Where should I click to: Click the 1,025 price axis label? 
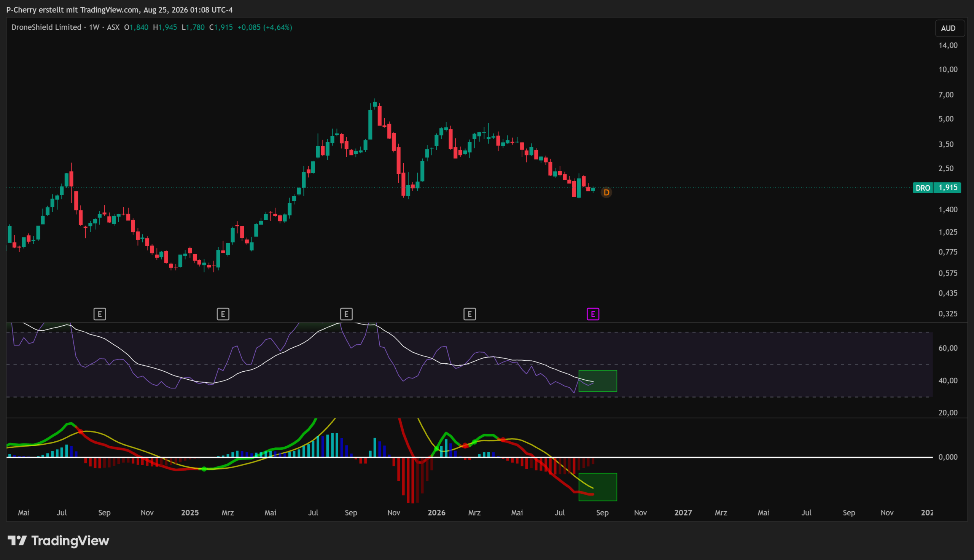[x=948, y=232]
